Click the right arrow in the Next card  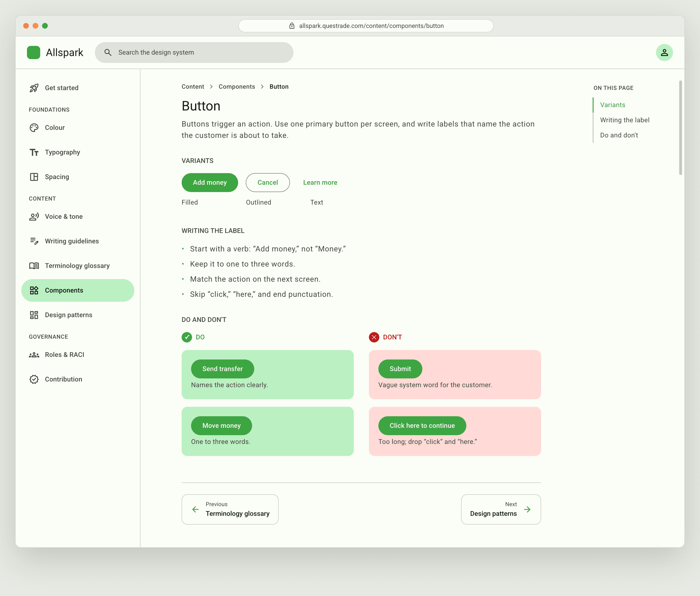pyautogui.click(x=527, y=509)
